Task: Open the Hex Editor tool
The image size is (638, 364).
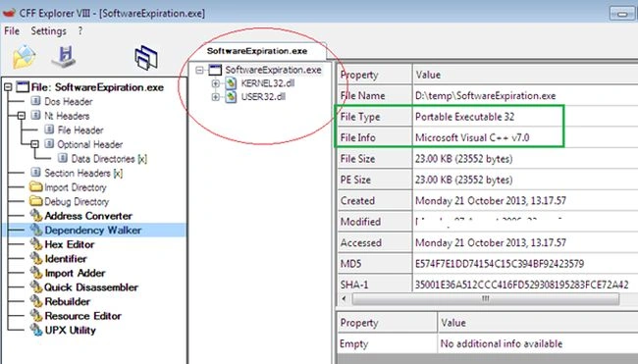Action: 69,244
